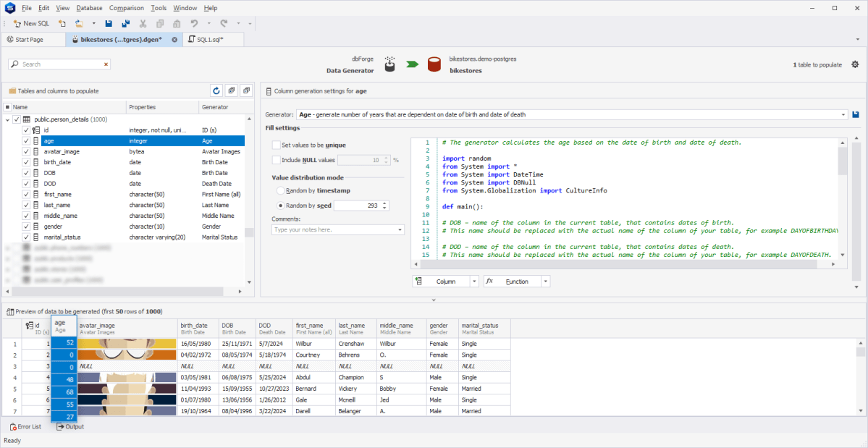Click the script editor vertical scrollbar
Screen dimensions: 868x448
[842, 199]
